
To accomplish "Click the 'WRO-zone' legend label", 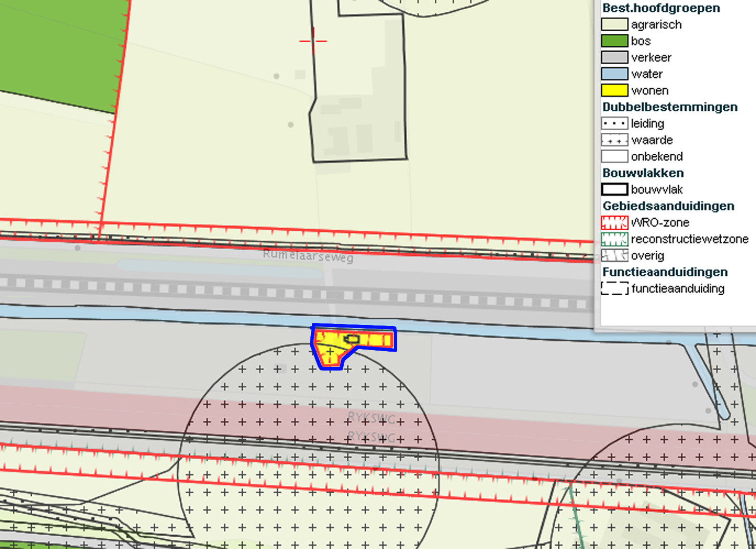I will coord(660,222).
